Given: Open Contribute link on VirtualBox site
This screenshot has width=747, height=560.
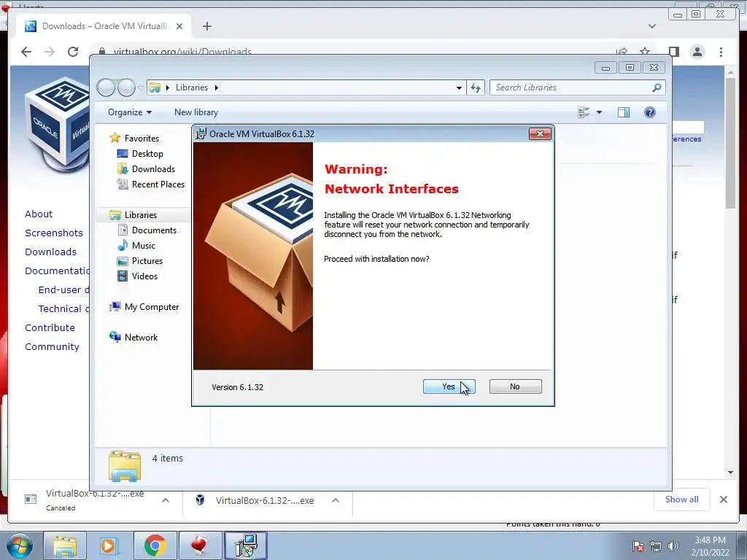Looking at the screenshot, I should pyautogui.click(x=50, y=328).
